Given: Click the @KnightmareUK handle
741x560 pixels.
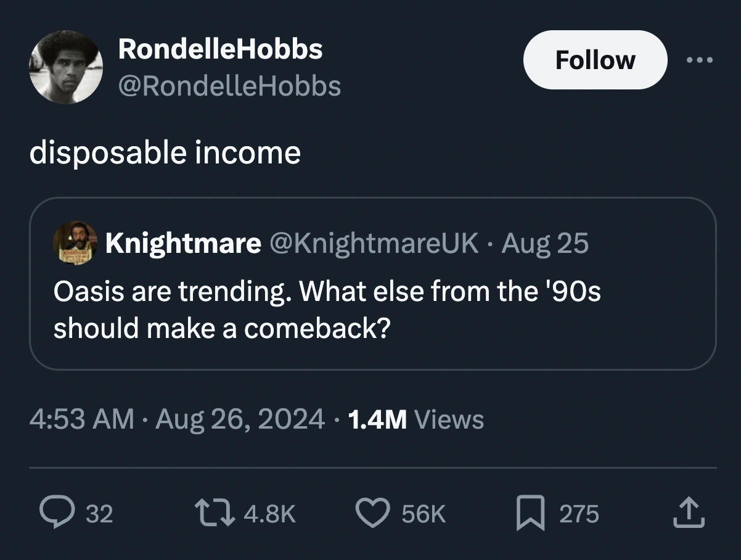Looking at the screenshot, I should 374,244.
